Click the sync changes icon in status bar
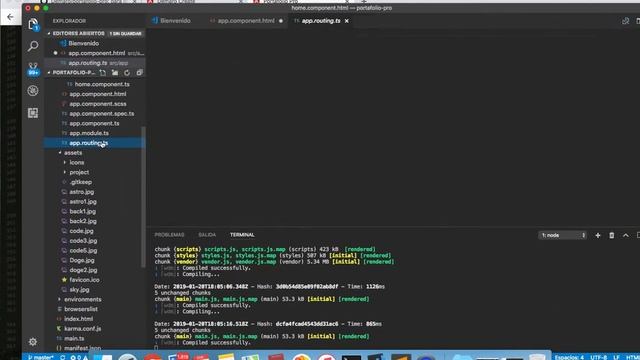The height and width of the screenshot is (360, 640). click(x=62, y=357)
